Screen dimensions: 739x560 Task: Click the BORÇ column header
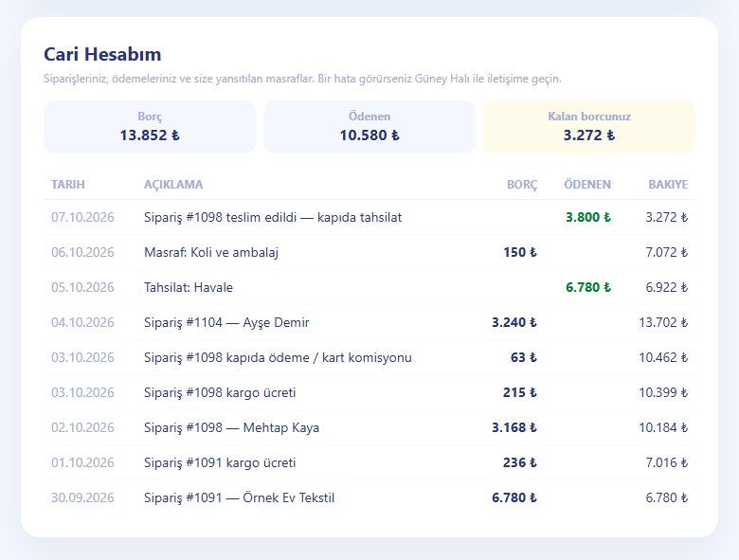pyautogui.click(x=522, y=185)
